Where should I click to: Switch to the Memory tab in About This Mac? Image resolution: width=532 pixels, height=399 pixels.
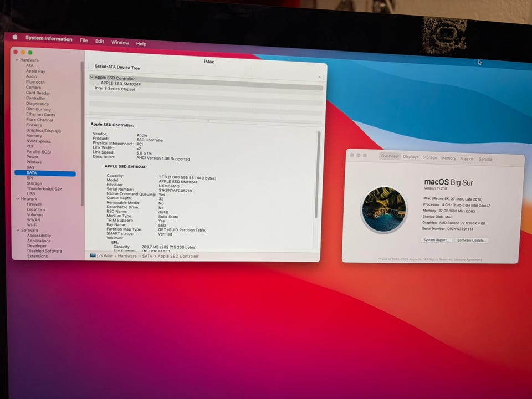448,158
